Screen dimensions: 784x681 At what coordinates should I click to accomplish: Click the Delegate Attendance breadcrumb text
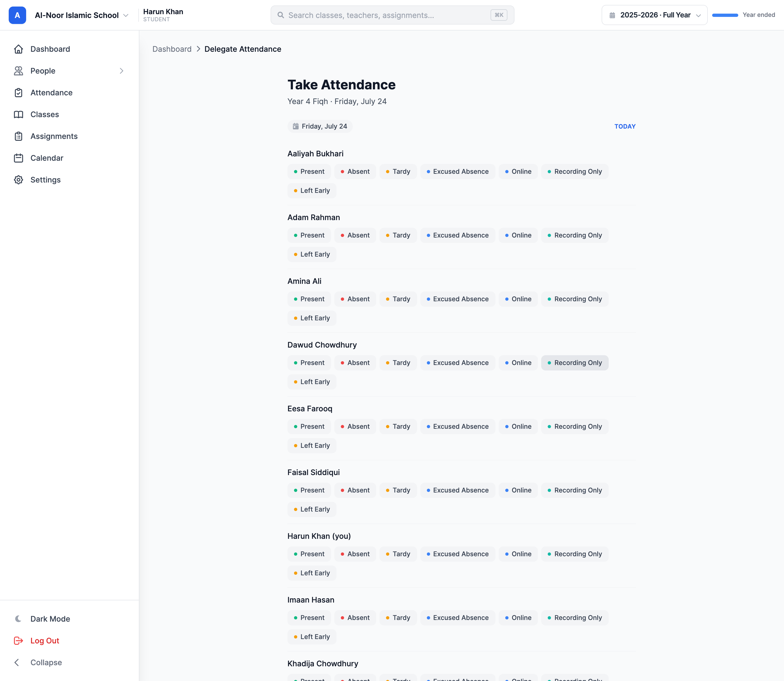point(243,49)
